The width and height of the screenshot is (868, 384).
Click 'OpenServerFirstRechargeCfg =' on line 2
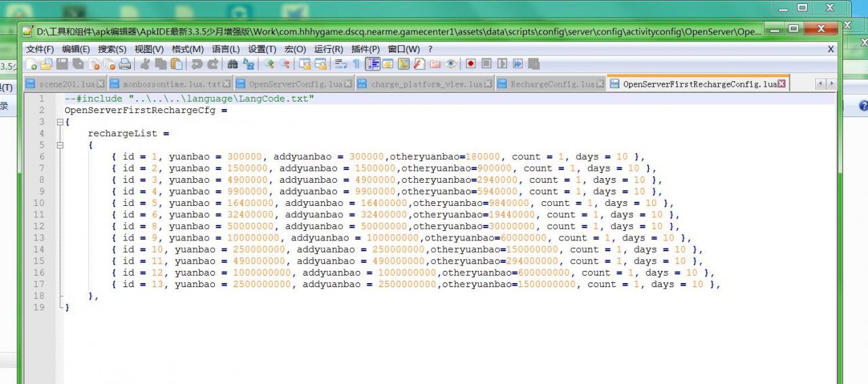146,110
